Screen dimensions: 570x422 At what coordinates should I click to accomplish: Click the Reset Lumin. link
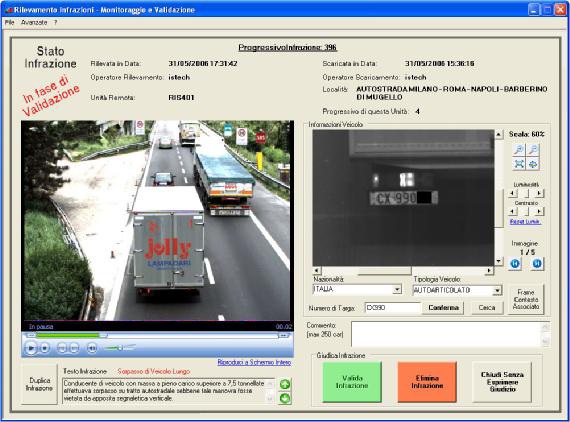[x=525, y=222]
